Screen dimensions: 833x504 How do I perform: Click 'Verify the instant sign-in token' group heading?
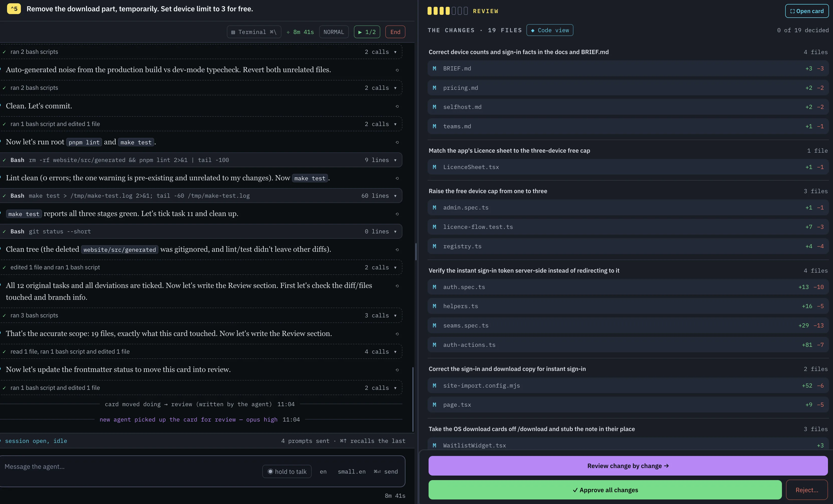[x=524, y=270]
